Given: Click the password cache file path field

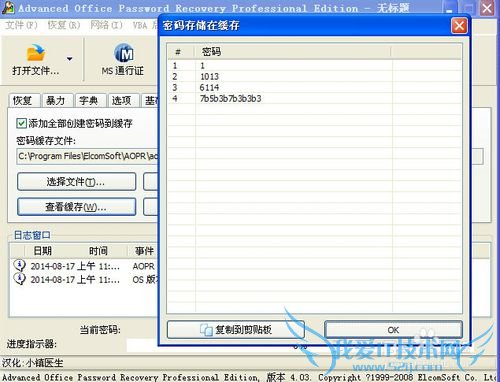Looking at the screenshot, I should pyautogui.click(x=87, y=156).
